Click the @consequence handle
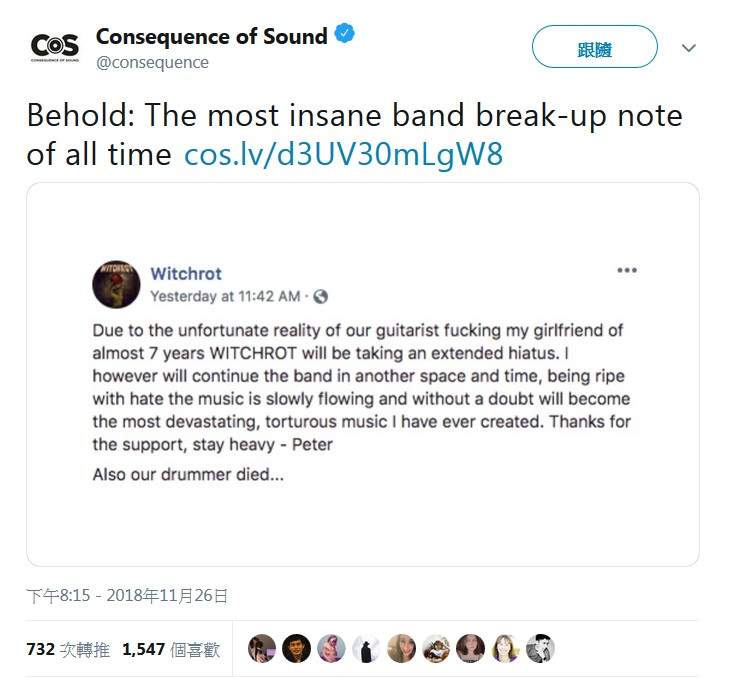The width and height of the screenshot is (738, 686). 152,62
